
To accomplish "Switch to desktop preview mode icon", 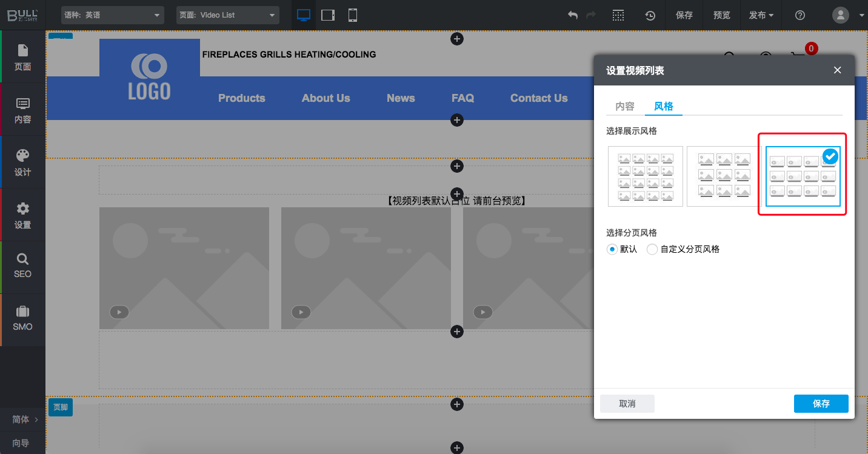I will pos(304,15).
